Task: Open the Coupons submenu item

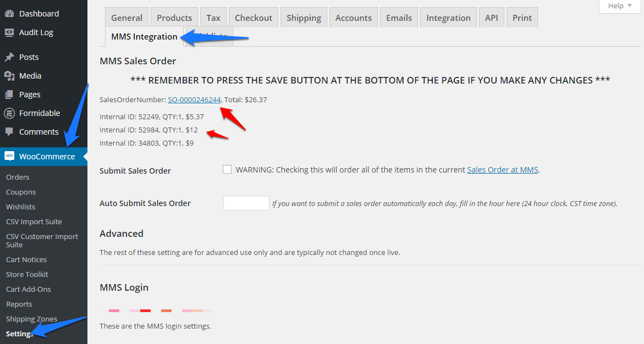Action: (x=21, y=192)
